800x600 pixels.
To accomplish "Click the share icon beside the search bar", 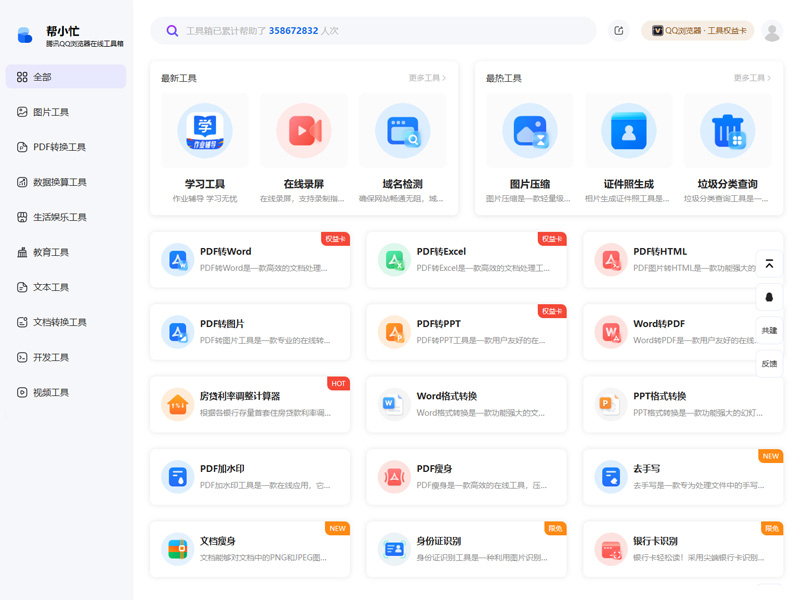I will tap(618, 31).
